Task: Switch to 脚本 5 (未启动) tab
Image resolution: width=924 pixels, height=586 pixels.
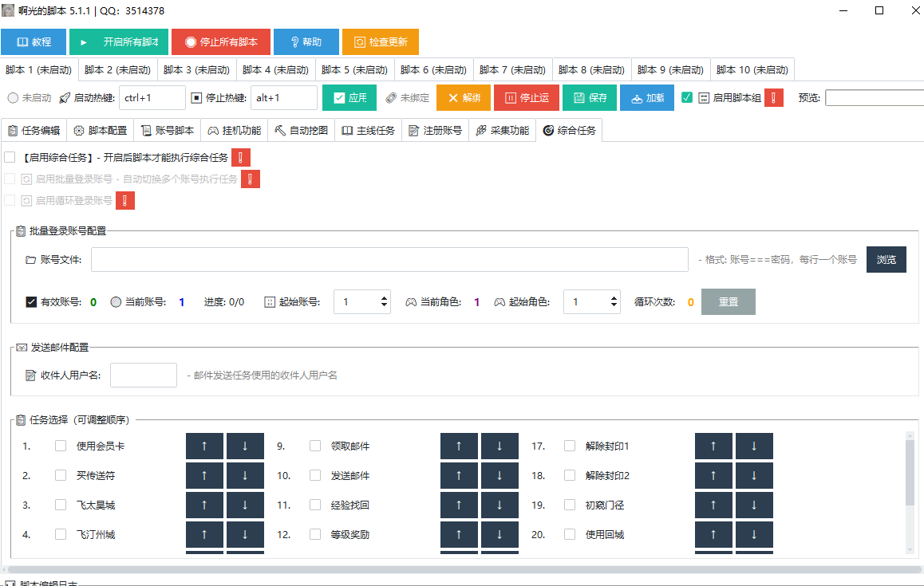Action: (355, 69)
